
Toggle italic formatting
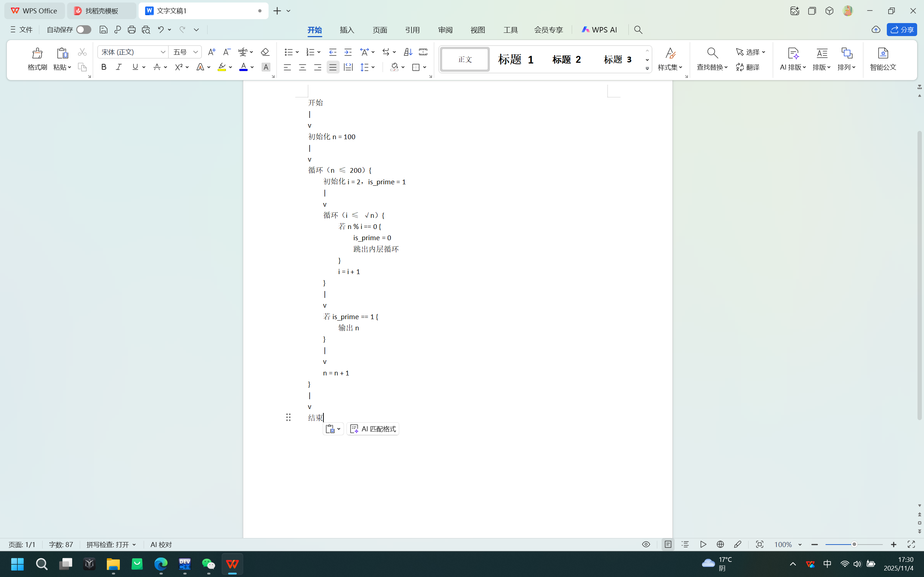point(118,67)
